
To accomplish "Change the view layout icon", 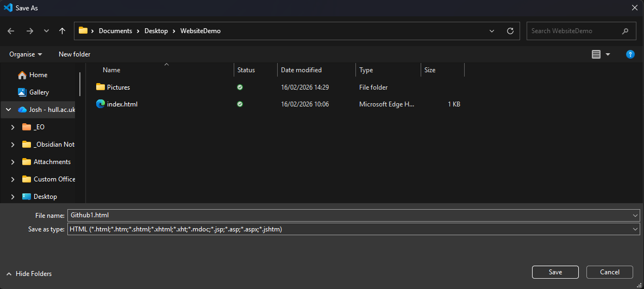I will (596, 54).
